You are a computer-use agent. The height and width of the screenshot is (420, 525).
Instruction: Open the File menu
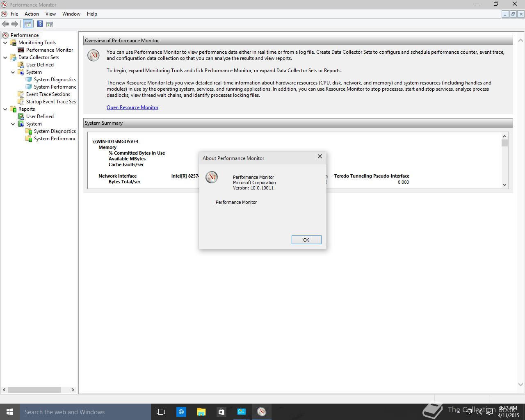14,14
